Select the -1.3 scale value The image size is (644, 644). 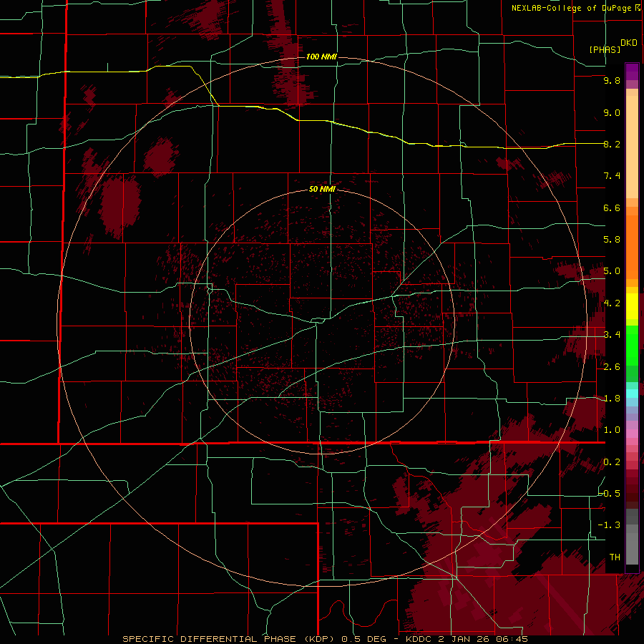coord(610,525)
